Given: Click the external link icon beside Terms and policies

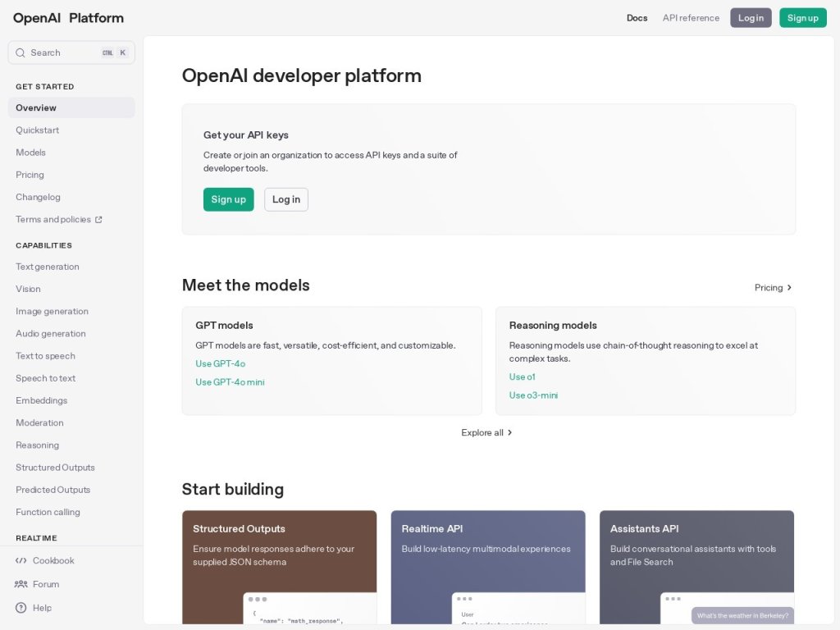Looking at the screenshot, I should [x=98, y=220].
